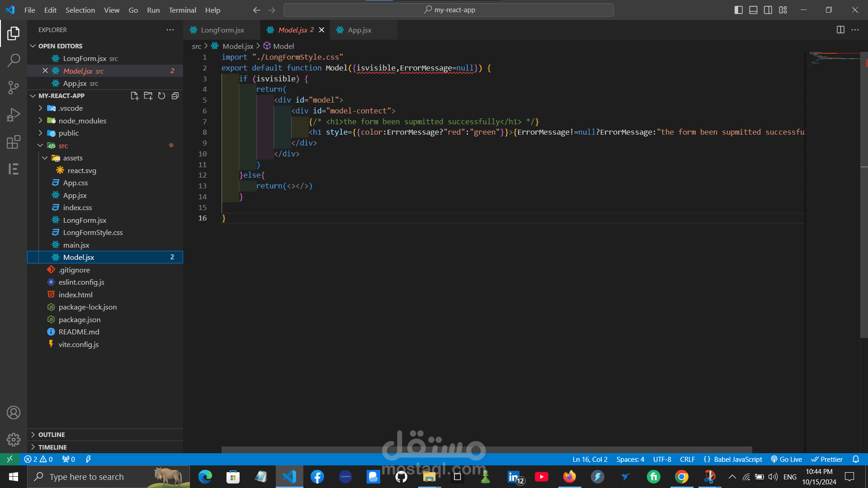Toggle the secondary side bar button
Screen dimensions: 868x488
click(x=768, y=10)
